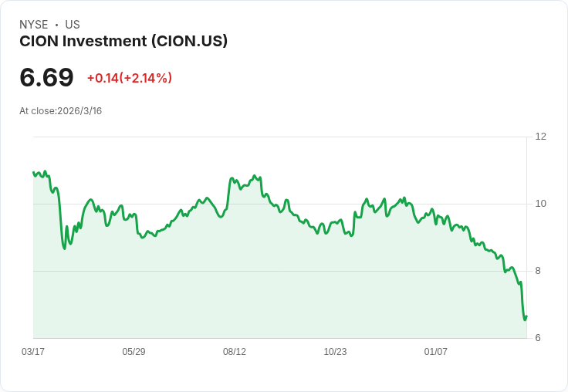Screen dimensions: 568x392
Task: Click the 08/12 x-axis date label
Action: click(235, 351)
